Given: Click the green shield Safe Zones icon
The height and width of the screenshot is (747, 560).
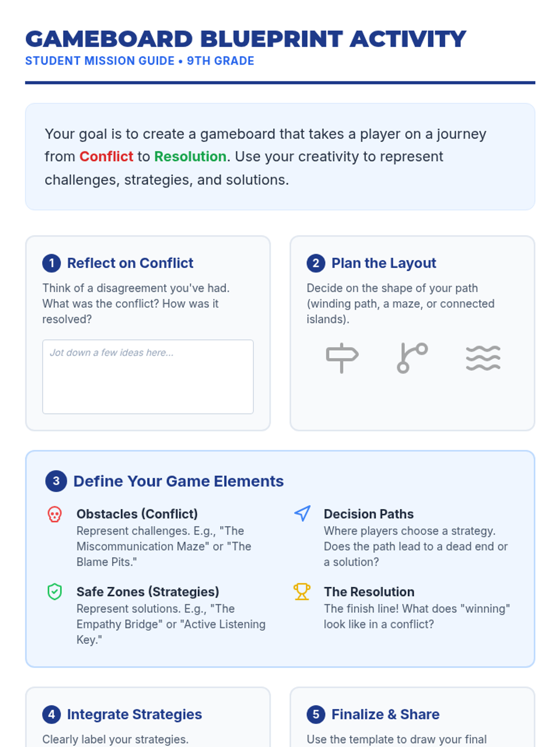Looking at the screenshot, I should (x=55, y=592).
